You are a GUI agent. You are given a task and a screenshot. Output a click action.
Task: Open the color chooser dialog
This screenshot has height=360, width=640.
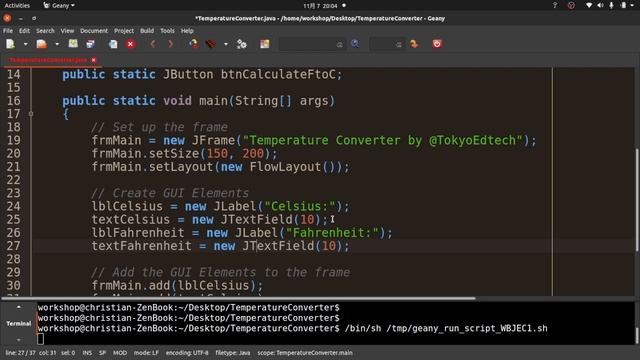coord(265,44)
